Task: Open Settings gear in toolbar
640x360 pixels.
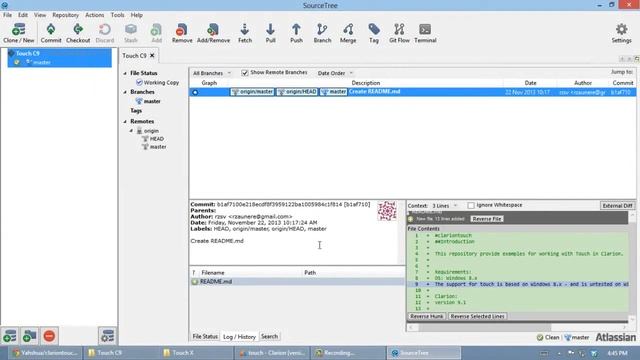Action: [621, 33]
